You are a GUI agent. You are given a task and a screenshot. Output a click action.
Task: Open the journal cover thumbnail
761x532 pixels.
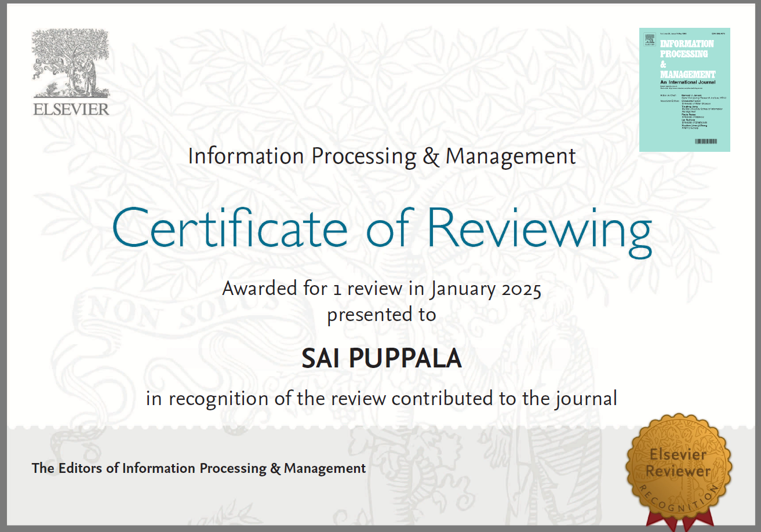[684, 90]
